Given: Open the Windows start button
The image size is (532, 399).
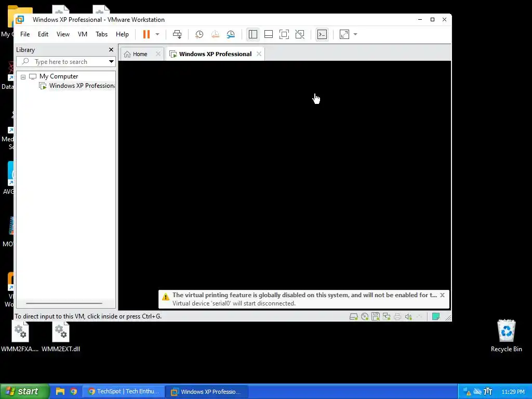Looking at the screenshot, I should pyautogui.click(x=24, y=391).
